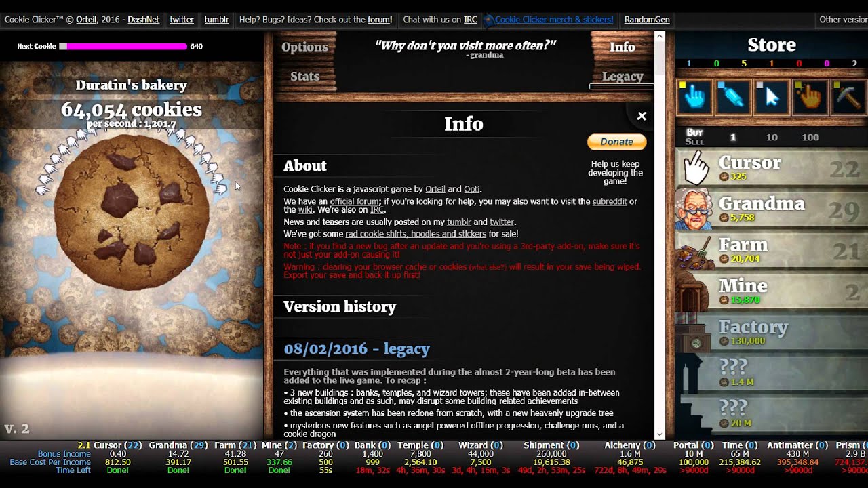Open the Stats panel
Viewport: 868px width, 488px height.
tap(304, 76)
